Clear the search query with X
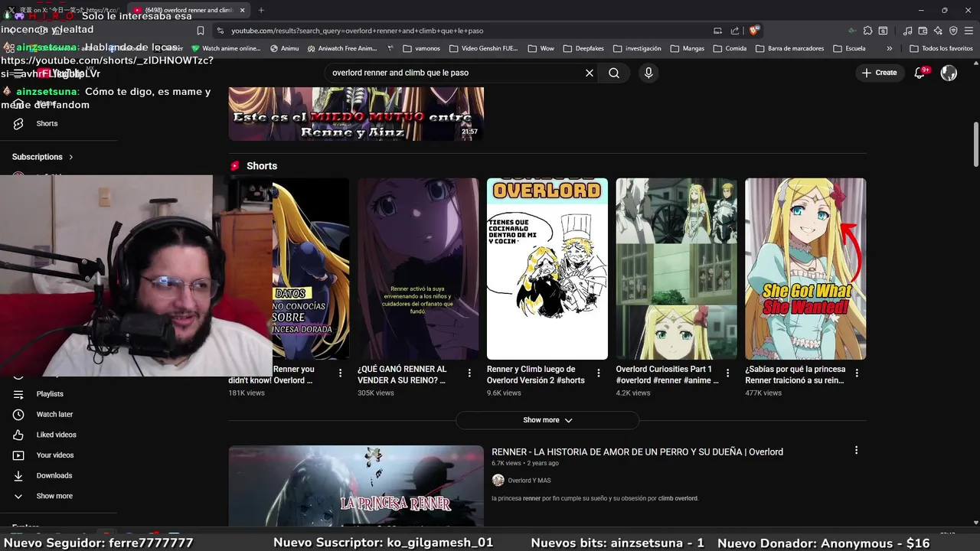This screenshot has width=980, height=551. point(590,73)
